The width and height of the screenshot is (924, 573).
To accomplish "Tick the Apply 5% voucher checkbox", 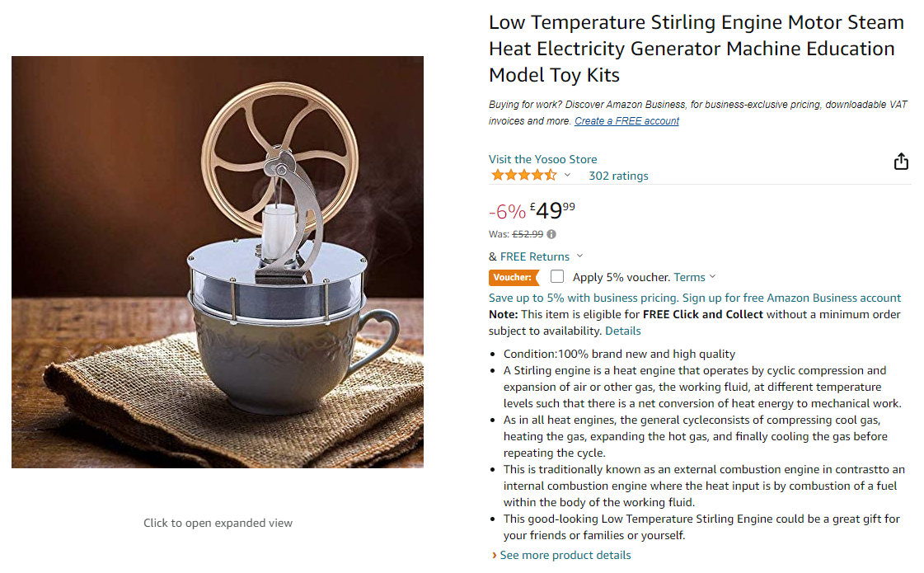I will 557,277.
